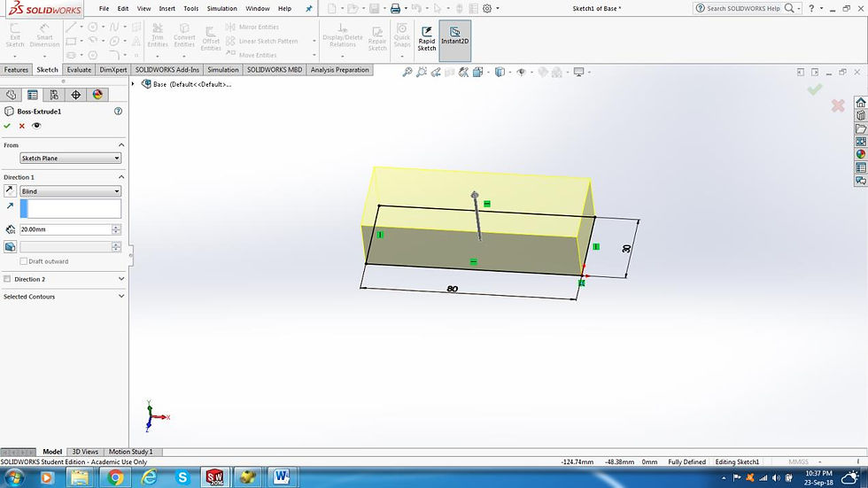The height and width of the screenshot is (488, 868).
Task: Toggle the Instant2D tool
Action: tap(454, 39)
